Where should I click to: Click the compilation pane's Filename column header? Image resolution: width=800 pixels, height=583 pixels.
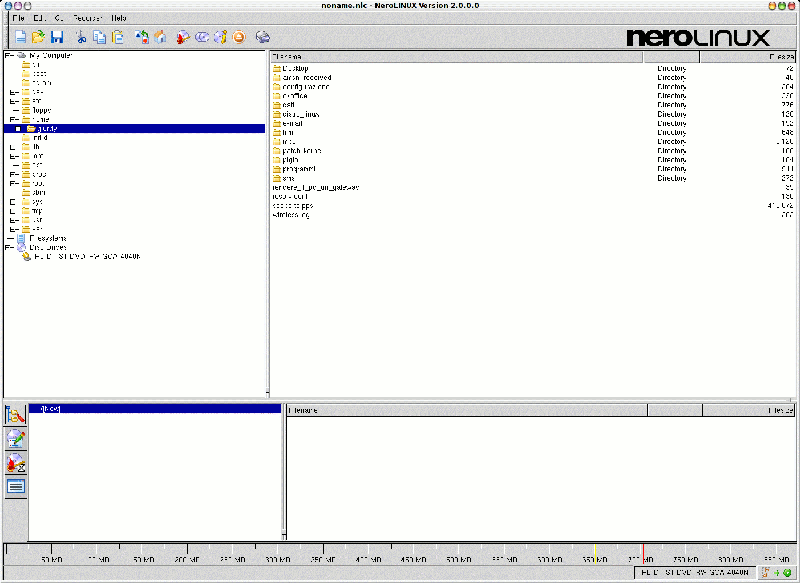click(x=467, y=410)
